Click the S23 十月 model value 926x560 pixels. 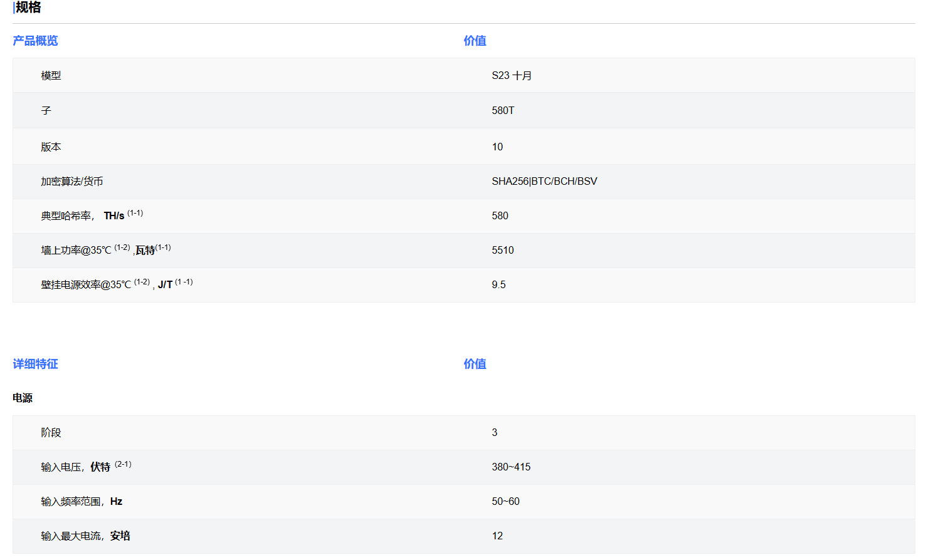point(512,76)
